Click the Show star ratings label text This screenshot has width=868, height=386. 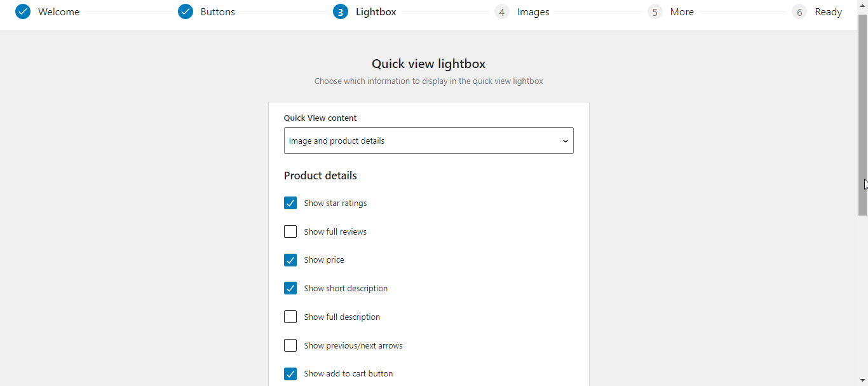336,203
